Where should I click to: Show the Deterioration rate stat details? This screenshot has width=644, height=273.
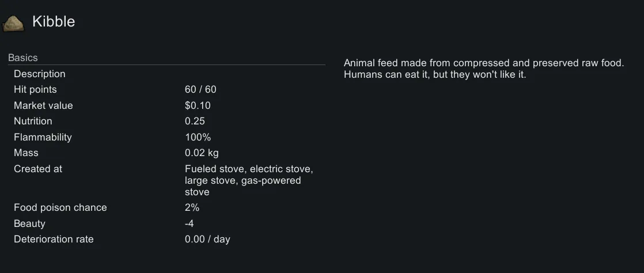(x=54, y=239)
